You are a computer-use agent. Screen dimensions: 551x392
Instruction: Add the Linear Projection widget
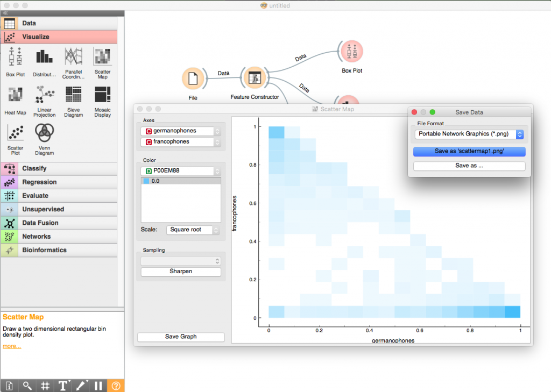[x=44, y=101]
